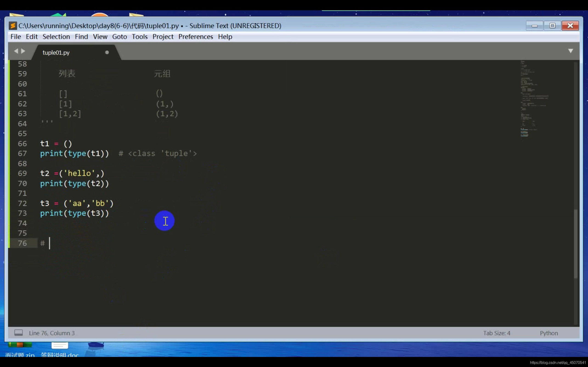Click the previous tab left arrow
The image size is (588, 367).
[16, 51]
